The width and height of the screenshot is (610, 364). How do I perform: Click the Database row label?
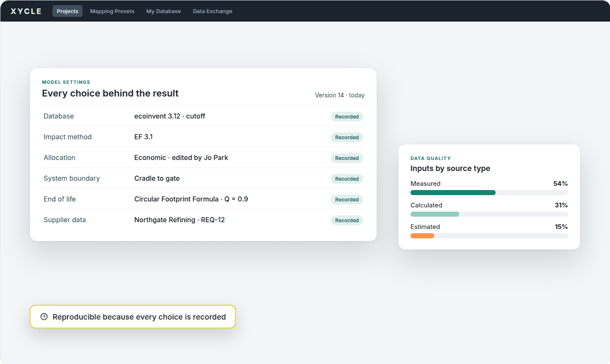[x=59, y=116]
